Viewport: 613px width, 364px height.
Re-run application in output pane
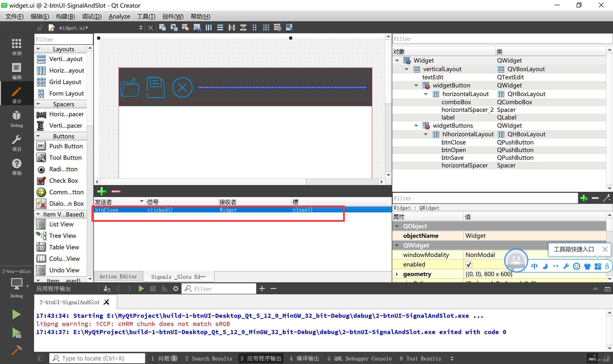pos(141,289)
